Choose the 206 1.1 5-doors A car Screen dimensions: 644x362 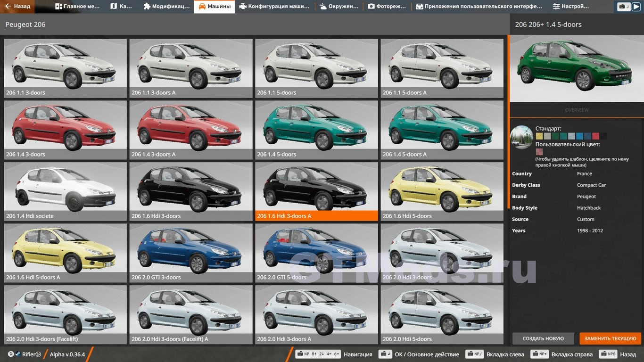pyautogui.click(x=442, y=68)
